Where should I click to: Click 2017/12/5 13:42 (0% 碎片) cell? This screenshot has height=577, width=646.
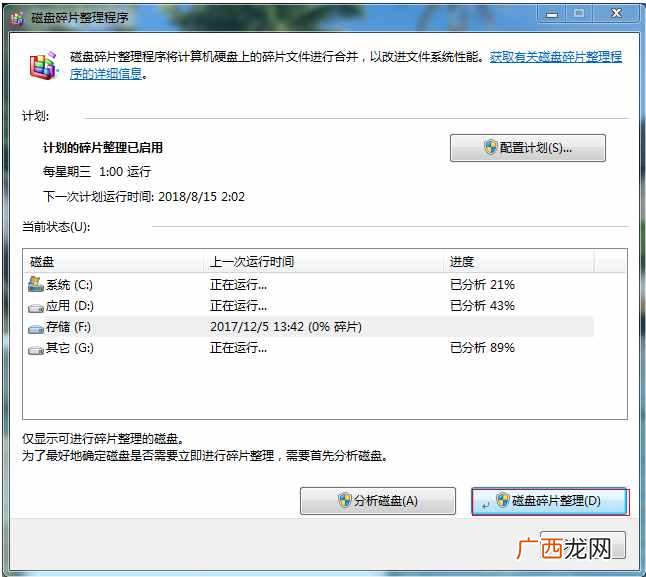tap(286, 327)
